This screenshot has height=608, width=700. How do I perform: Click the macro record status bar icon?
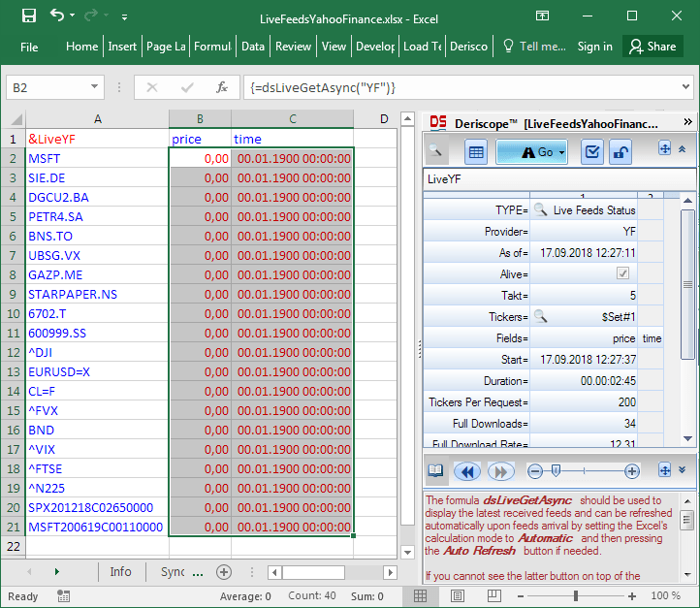pyautogui.click(x=63, y=596)
